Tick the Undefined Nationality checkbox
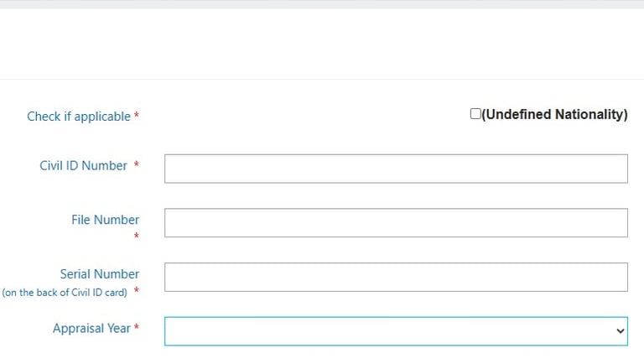This screenshot has width=644, height=364. (x=475, y=114)
